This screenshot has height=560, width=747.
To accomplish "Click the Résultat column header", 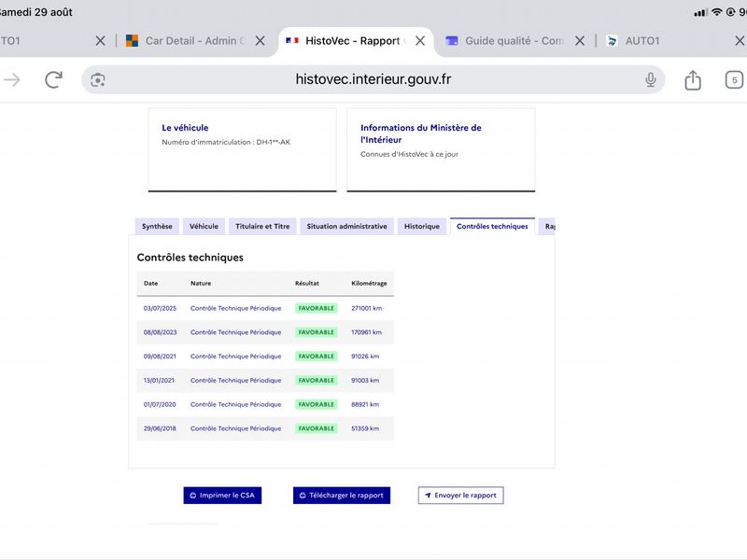I will tap(307, 284).
